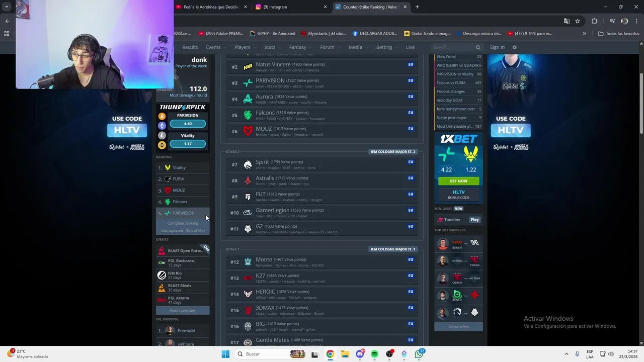
Task: Switch to the Pedí a la Aerolínea tab
Action: pyautogui.click(x=211, y=7)
